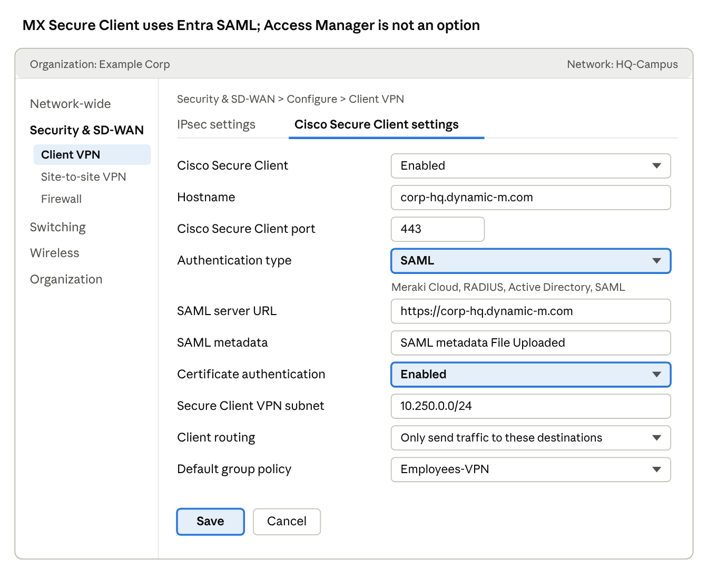Click the Hostname field
This screenshot has height=588, width=708.
coord(530,198)
